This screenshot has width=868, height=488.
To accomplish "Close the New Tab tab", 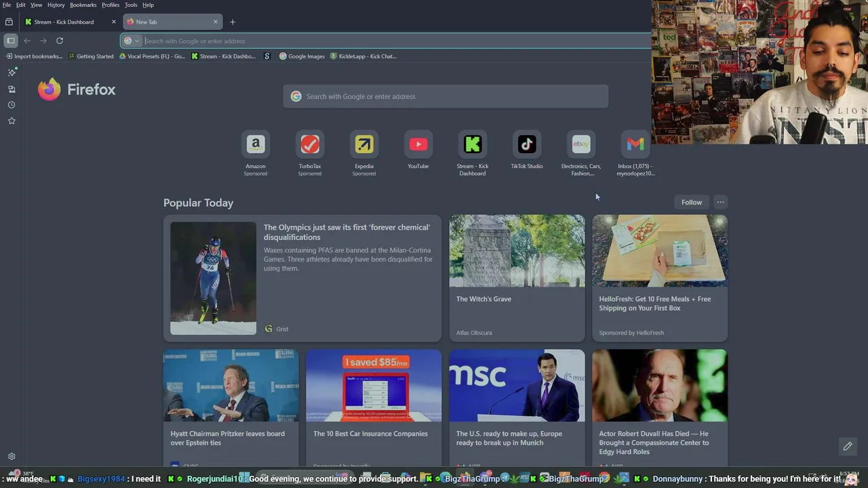I will [x=216, y=22].
